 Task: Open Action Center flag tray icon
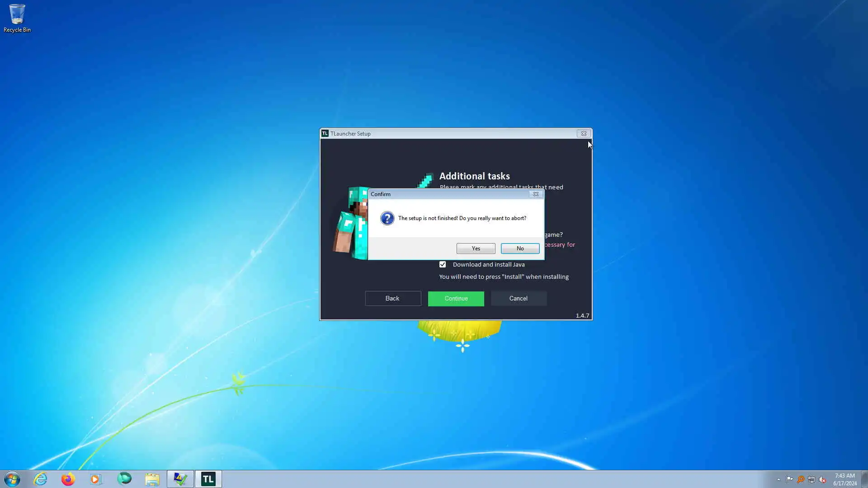pos(789,479)
